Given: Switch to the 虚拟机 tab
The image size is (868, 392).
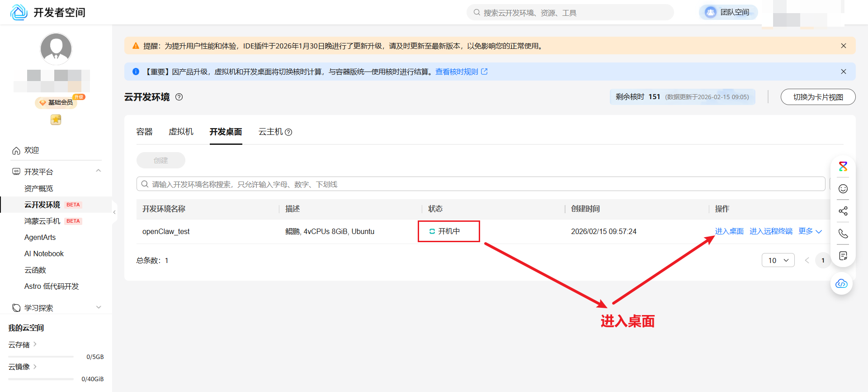Looking at the screenshot, I should 181,132.
